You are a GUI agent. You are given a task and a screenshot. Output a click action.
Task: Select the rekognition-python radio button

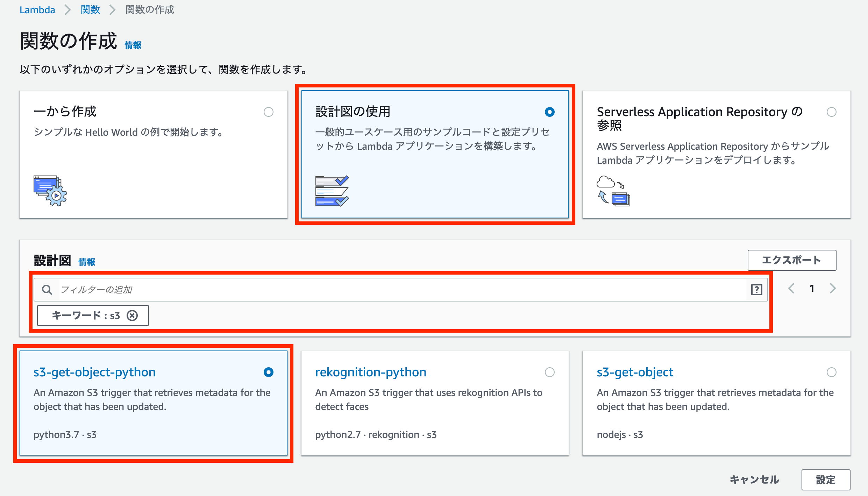click(549, 372)
